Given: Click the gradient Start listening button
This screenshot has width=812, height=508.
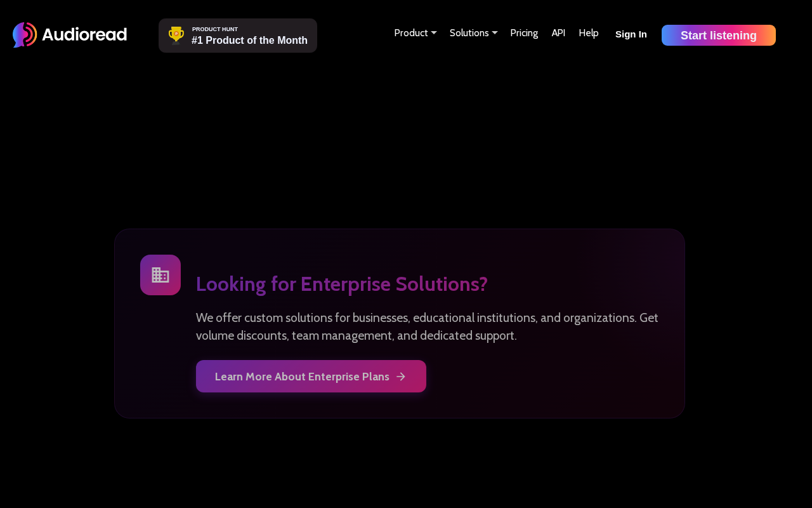Looking at the screenshot, I should (x=719, y=36).
